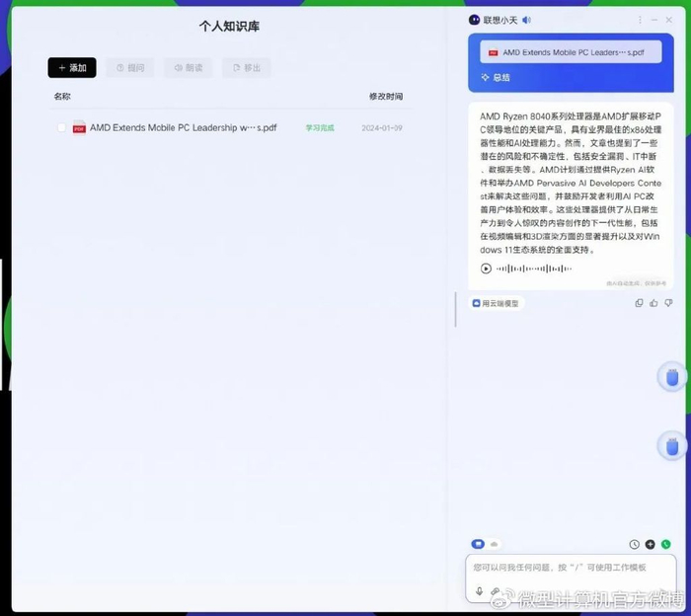The image size is (691, 616).
Task: Start a new chat with the plus icon
Action: 650,544
